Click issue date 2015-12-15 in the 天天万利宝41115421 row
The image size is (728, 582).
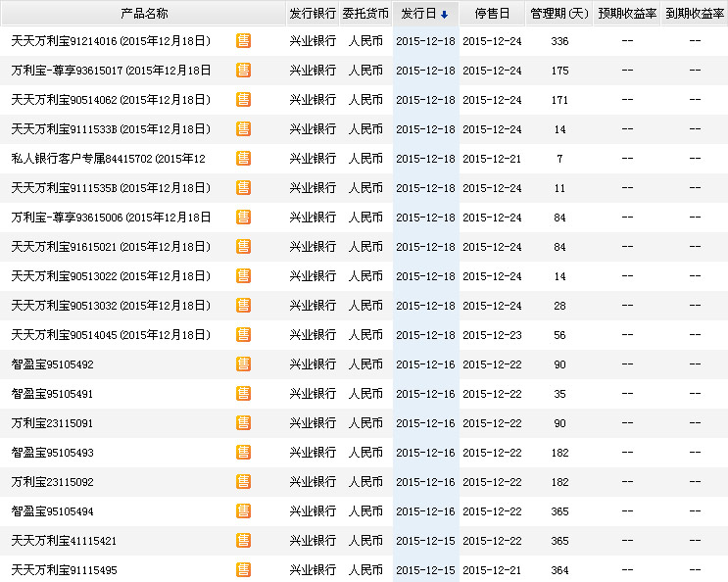(425, 541)
